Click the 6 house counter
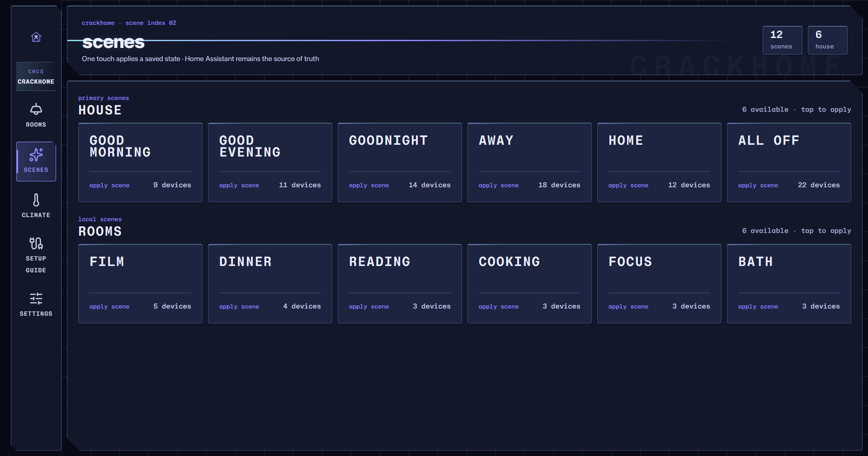868x456 pixels. (827, 40)
